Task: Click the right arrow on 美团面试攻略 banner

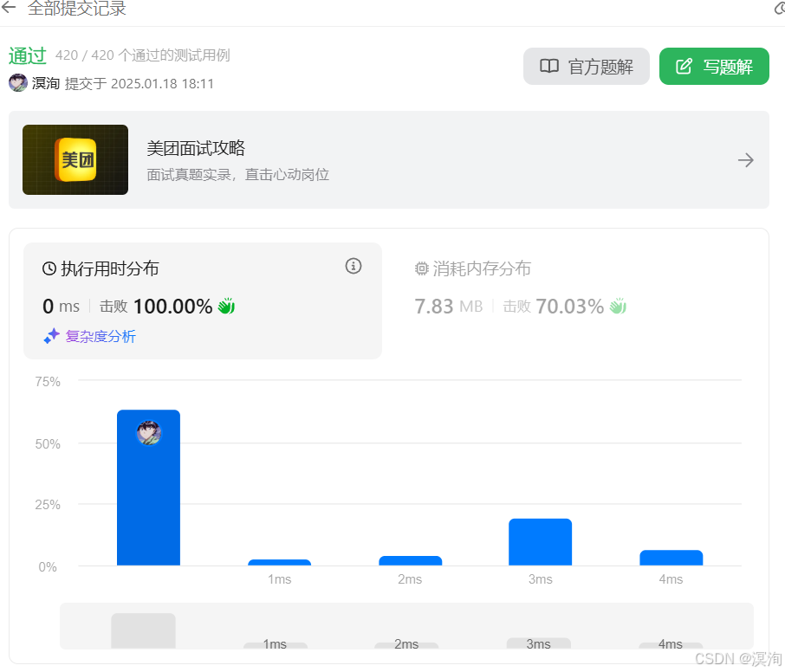Action: click(745, 160)
